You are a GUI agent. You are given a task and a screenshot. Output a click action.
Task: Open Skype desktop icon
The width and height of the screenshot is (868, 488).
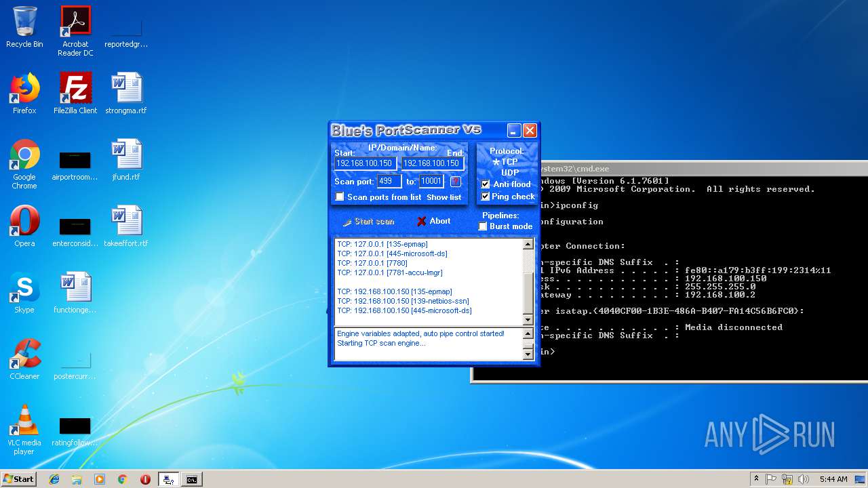coord(24,293)
